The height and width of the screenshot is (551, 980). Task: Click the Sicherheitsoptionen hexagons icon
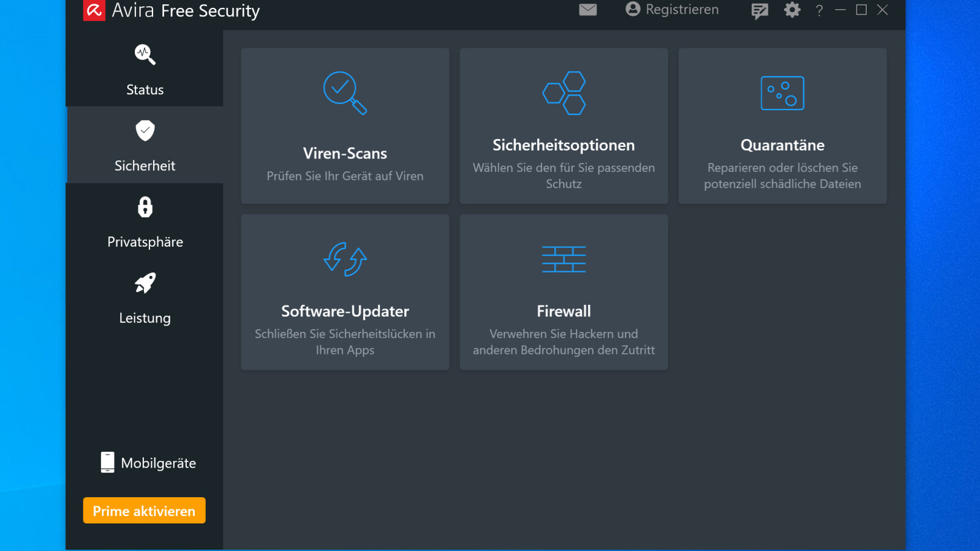563,93
